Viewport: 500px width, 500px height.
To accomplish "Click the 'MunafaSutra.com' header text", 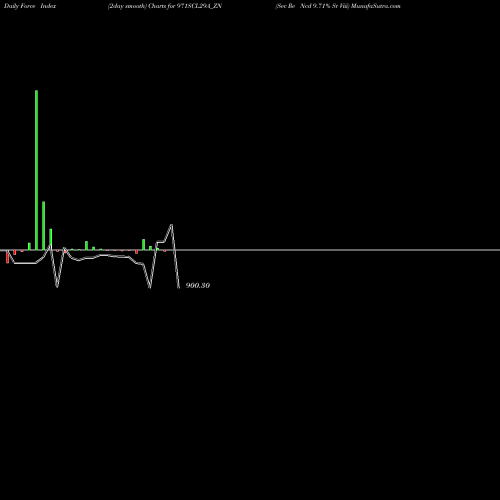I will click(376, 6).
